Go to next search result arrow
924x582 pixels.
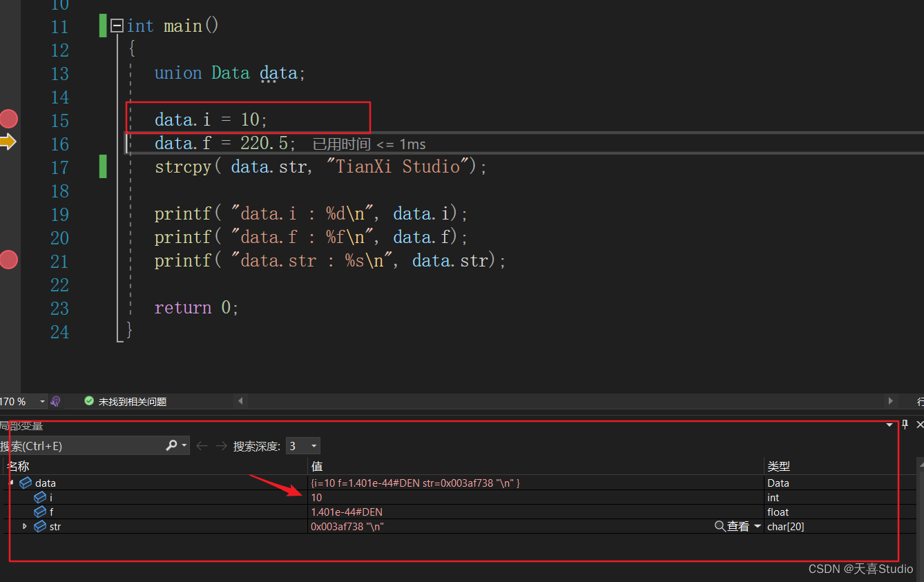pos(221,446)
